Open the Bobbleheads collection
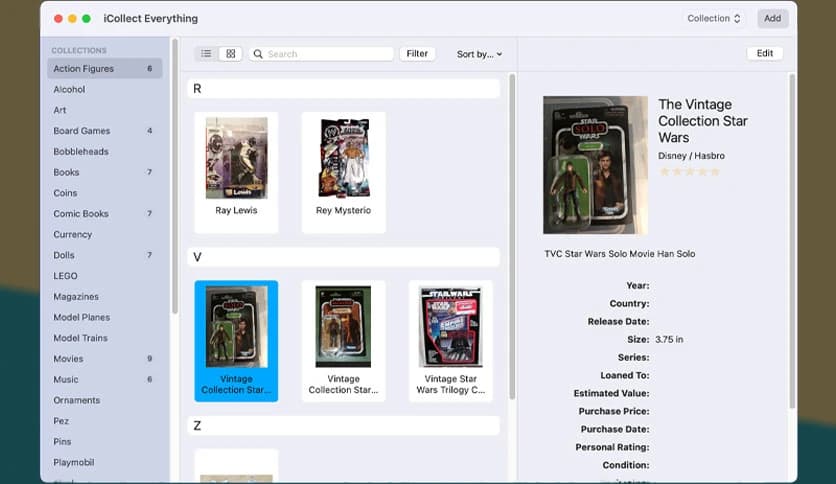This screenshot has width=836, height=484. coord(104,151)
